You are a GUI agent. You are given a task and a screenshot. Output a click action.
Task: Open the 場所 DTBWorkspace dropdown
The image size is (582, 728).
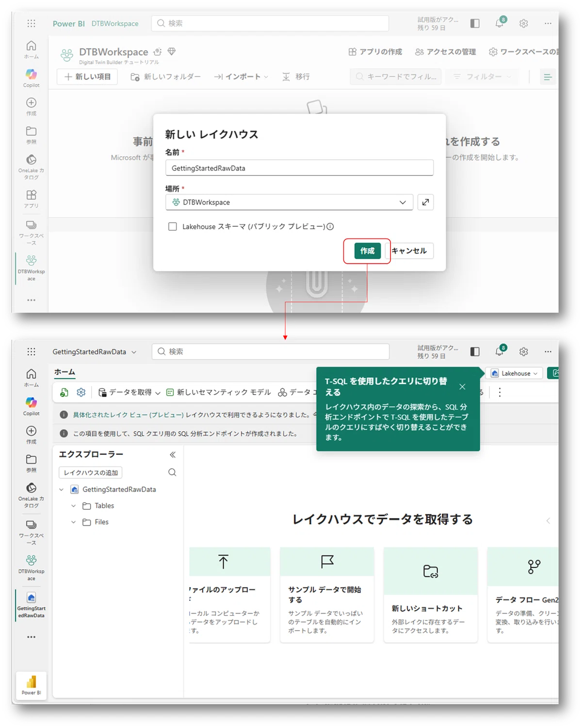pyautogui.click(x=289, y=202)
